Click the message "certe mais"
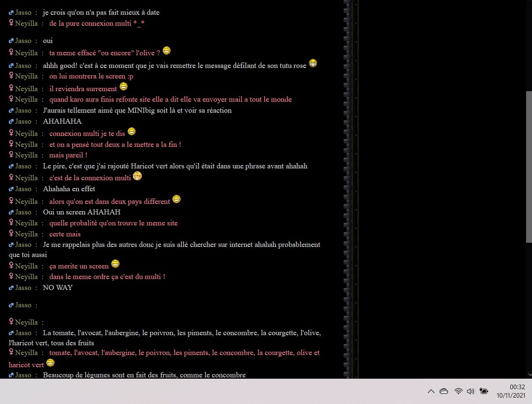This screenshot has width=532, height=404. pos(65,234)
